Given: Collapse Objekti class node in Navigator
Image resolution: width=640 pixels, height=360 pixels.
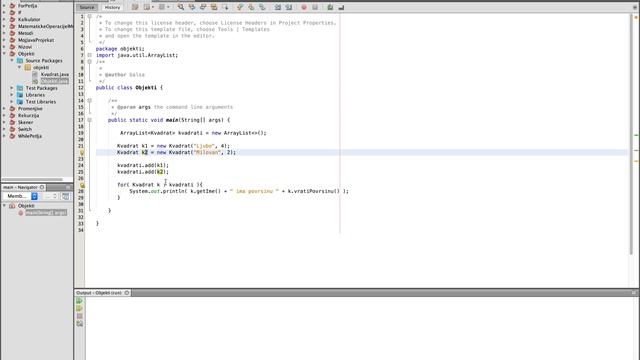Looking at the screenshot, I should click(x=4, y=206).
